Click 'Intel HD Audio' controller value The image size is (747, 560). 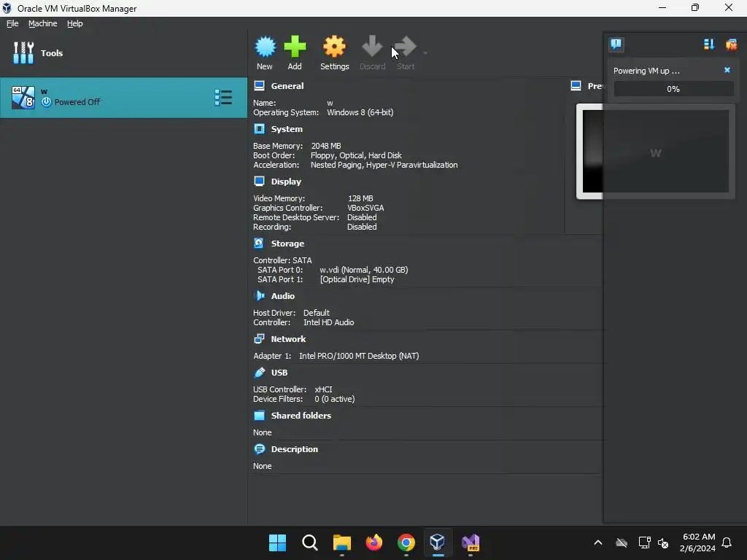point(329,322)
